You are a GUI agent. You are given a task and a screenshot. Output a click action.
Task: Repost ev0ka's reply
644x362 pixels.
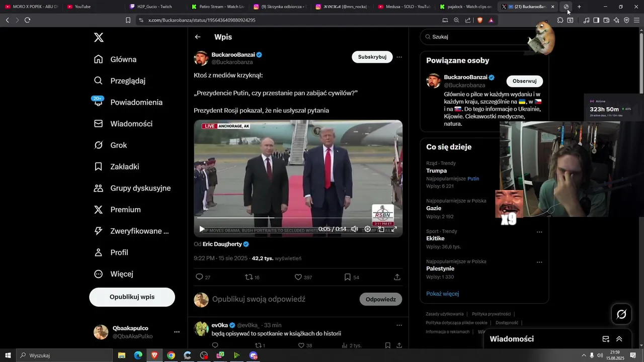click(x=259, y=345)
